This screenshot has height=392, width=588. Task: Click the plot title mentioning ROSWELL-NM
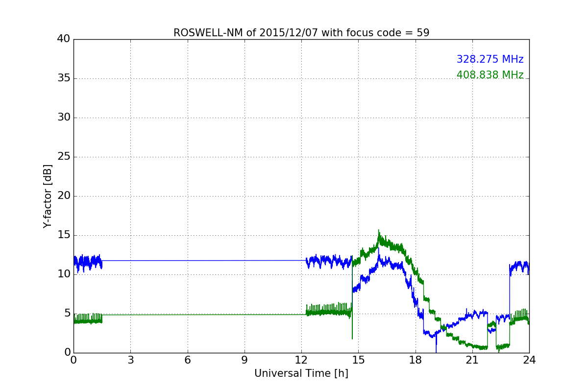[x=301, y=33]
